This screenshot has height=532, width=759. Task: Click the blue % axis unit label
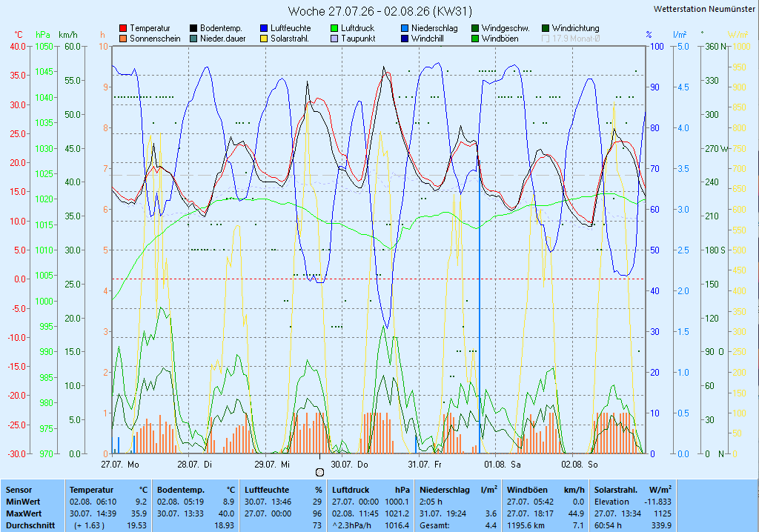[649, 35]
